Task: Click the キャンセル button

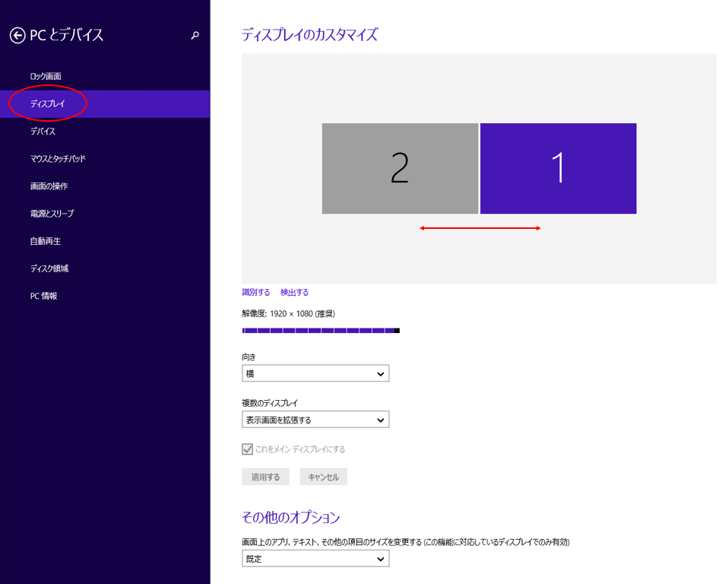Action: tap(324, 477)
